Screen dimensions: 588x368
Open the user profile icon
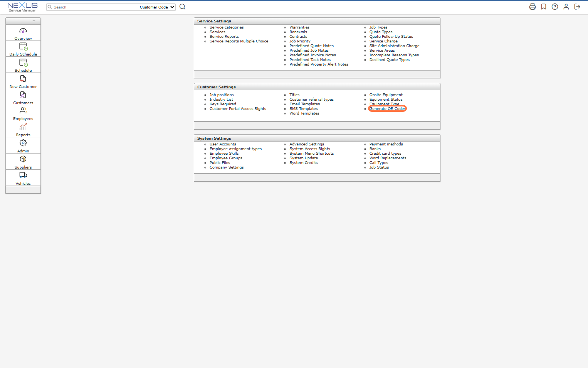tap(566, 7)
